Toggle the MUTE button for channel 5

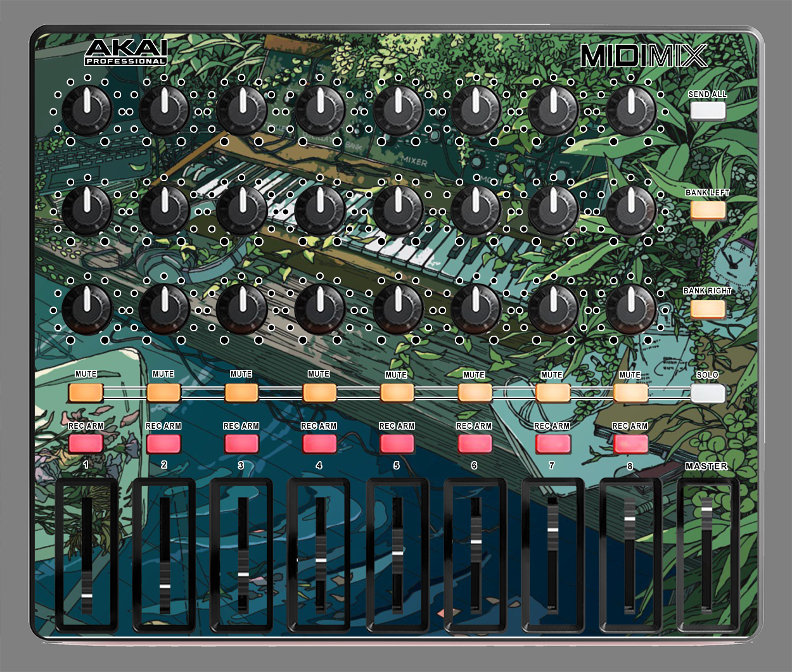coord(397,393)
